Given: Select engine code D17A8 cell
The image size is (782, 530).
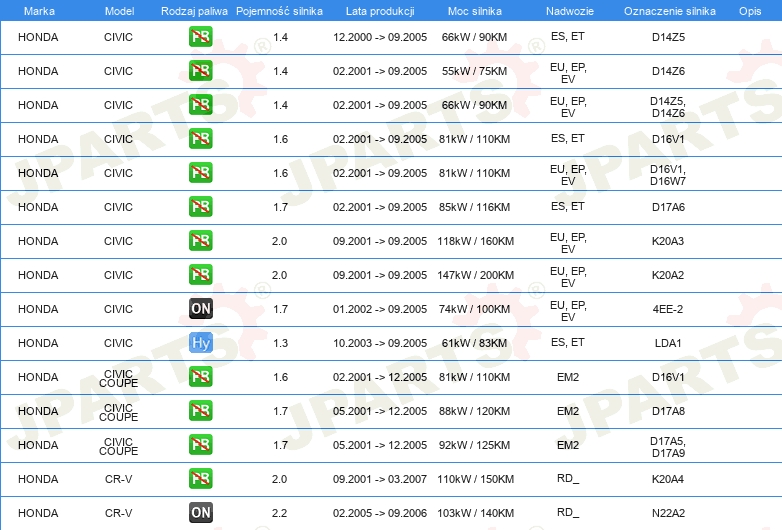Looking at the screenshot, I should click(668, 411).
